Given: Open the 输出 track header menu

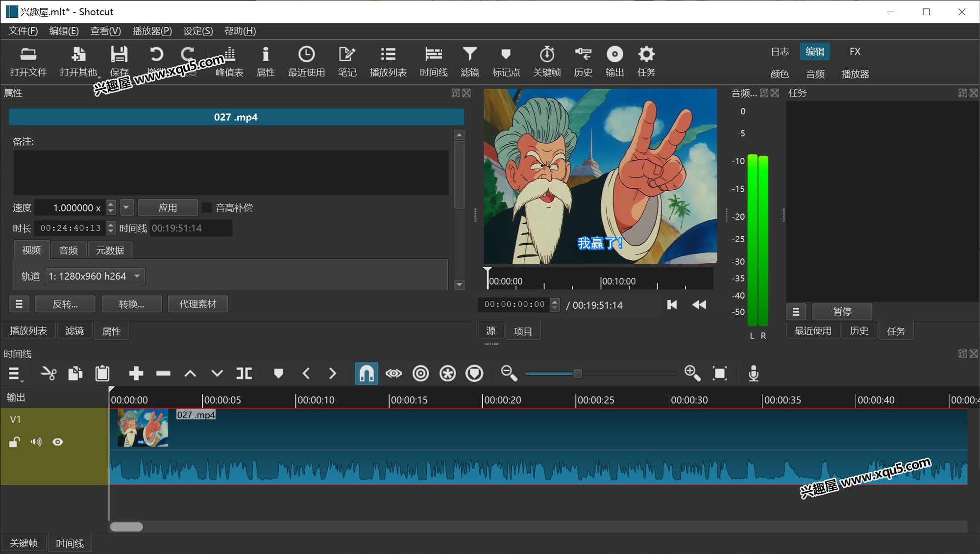Looking at the screenshot, I should (x=16, y=398).
